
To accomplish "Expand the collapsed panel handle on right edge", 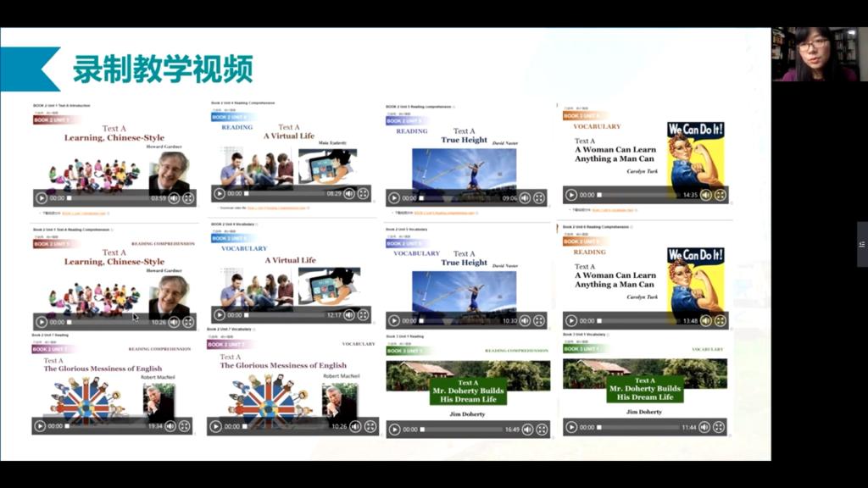I will pos(862,244).
